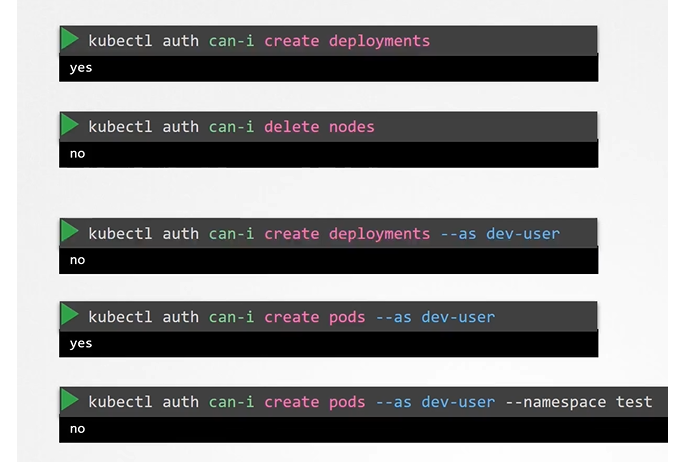682x474 pixels.
Task: Click "no" output under delete nodes command
Action: pos(77,154)
